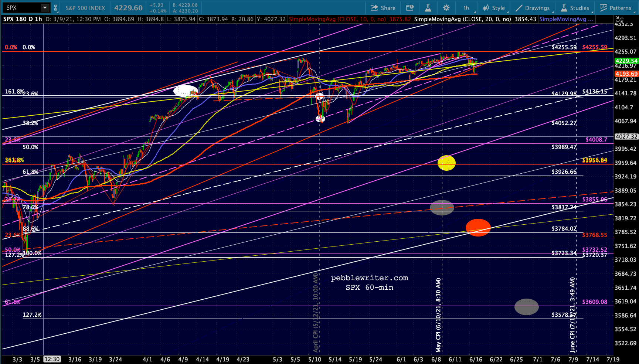Select the red ellipse drawing near 3784
Image resolution: width=639 pixels, height=364 pixels.
(x=478, y=228)
